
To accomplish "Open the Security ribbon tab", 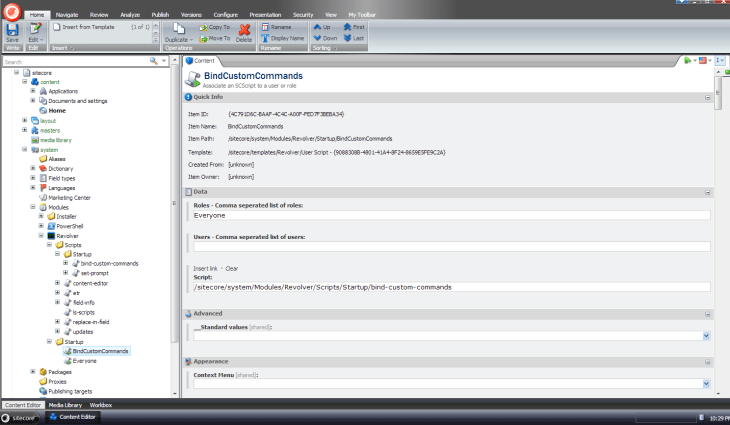I will 303,15.
